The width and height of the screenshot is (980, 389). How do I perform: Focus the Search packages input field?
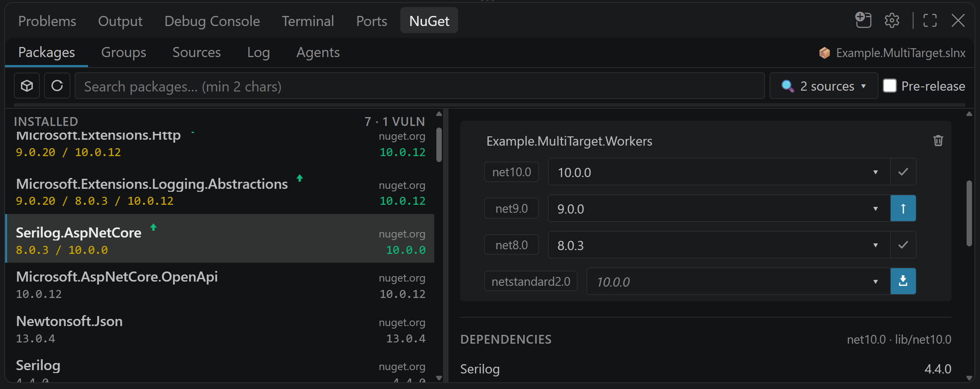[420, 86]
